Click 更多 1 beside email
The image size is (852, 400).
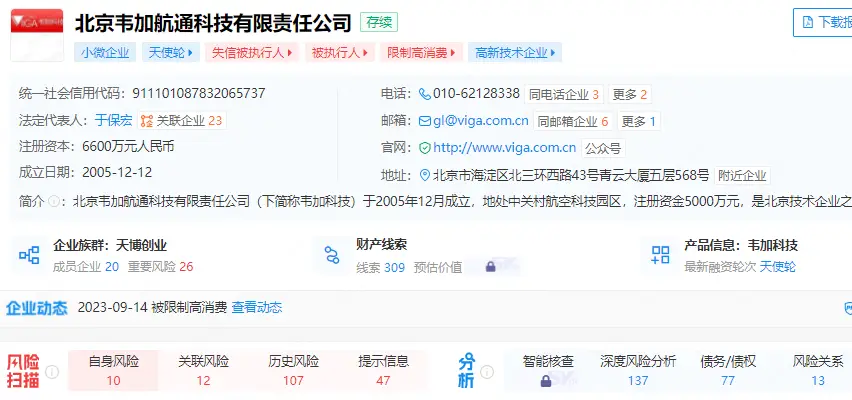(x=638, y=122)
